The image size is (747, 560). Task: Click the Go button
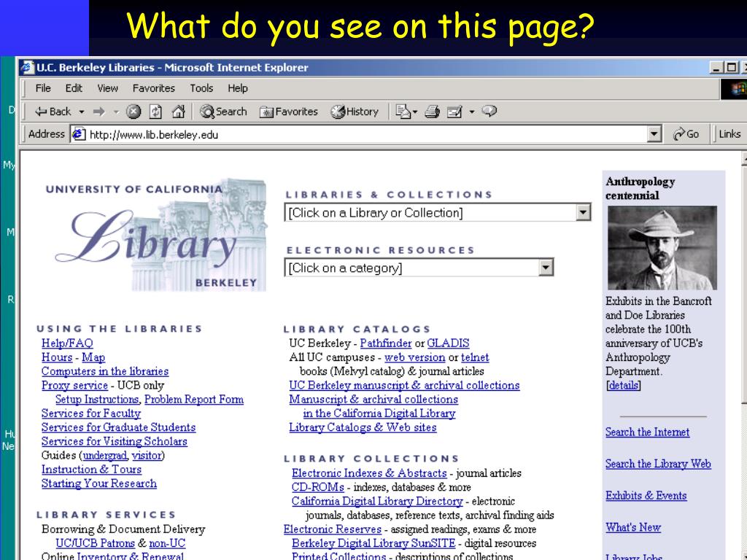[686, 134]
